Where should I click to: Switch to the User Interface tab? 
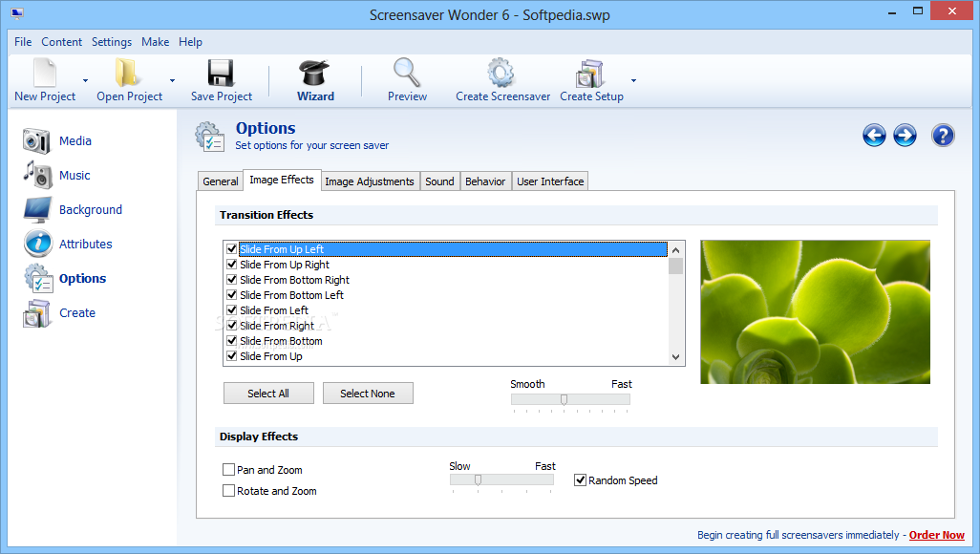tap(550, 181)
